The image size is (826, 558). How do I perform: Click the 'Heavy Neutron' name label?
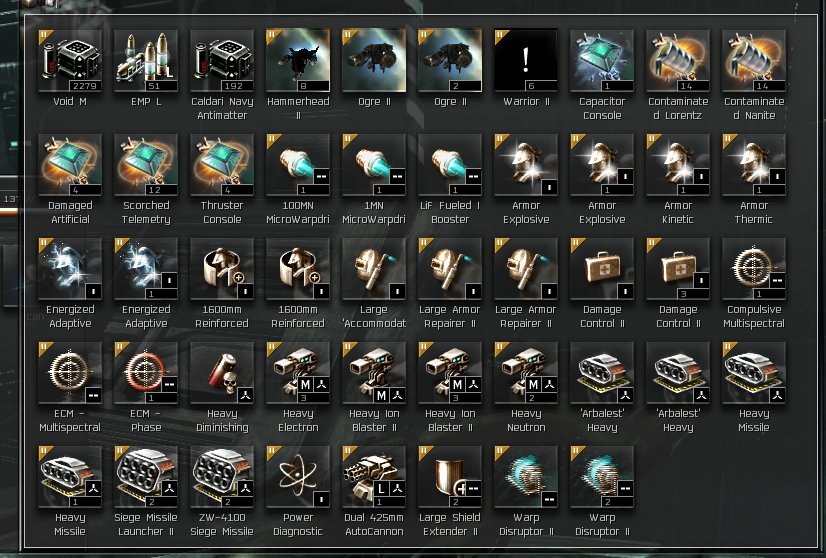click(525, 420)
